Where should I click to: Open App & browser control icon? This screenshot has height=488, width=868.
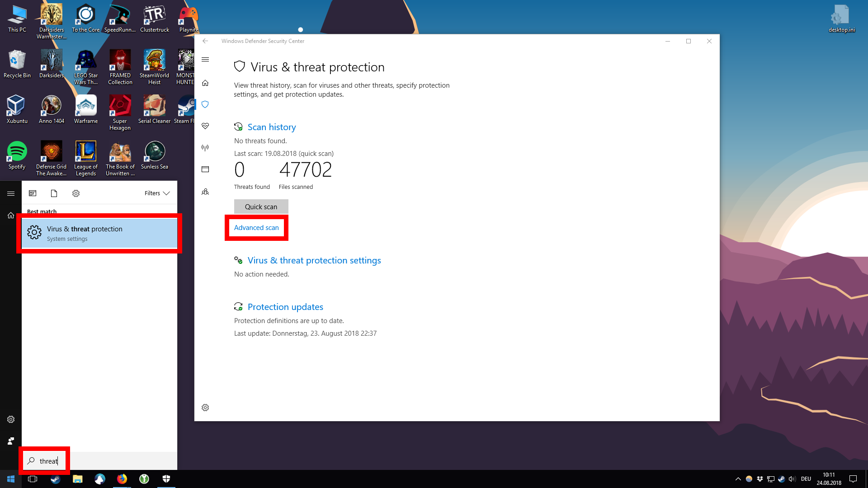[205, 169]
